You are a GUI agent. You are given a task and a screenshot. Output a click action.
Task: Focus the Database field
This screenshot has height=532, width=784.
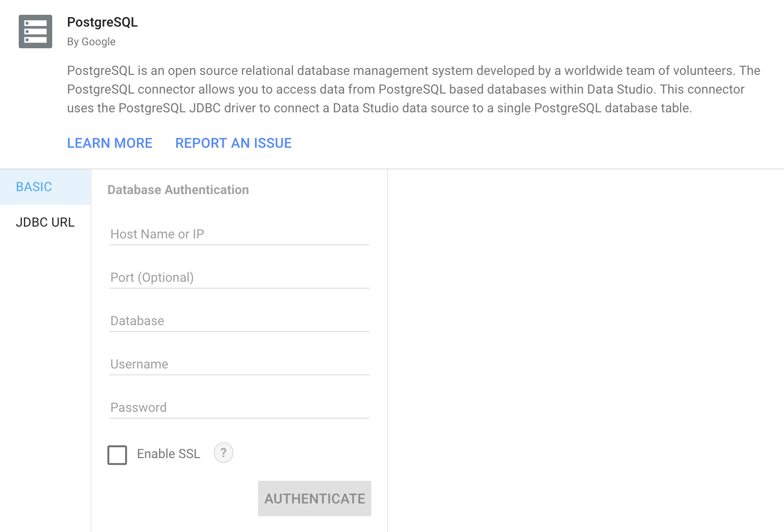click(239, 321)
